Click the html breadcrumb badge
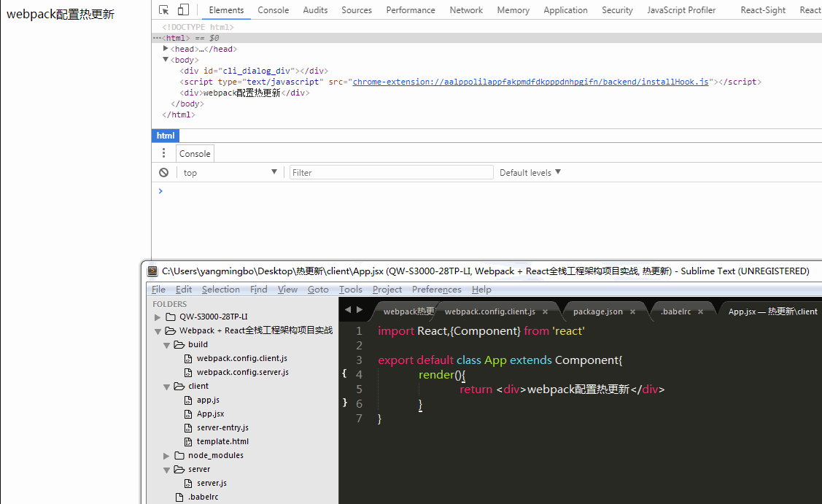 (165, 136)
